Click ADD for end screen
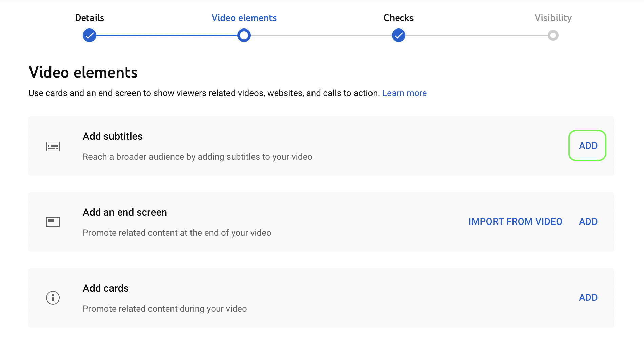This screenshot has width=644, height=350. pos(588,222)
